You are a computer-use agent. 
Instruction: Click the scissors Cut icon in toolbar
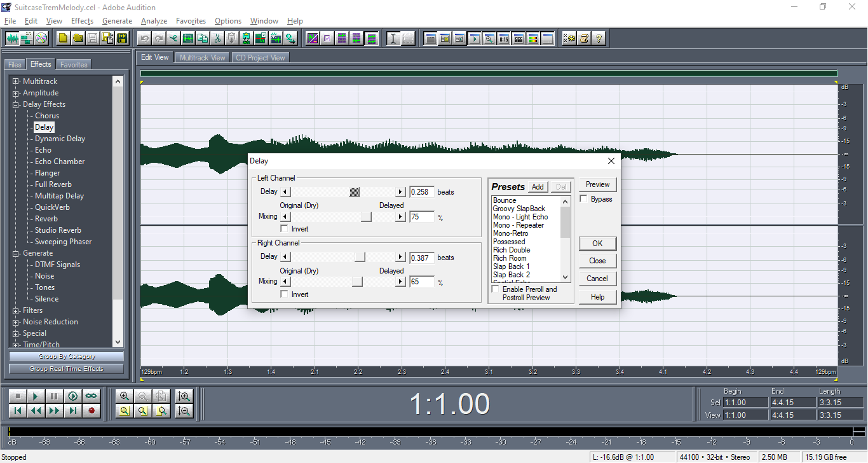click(x=217, y=38)
